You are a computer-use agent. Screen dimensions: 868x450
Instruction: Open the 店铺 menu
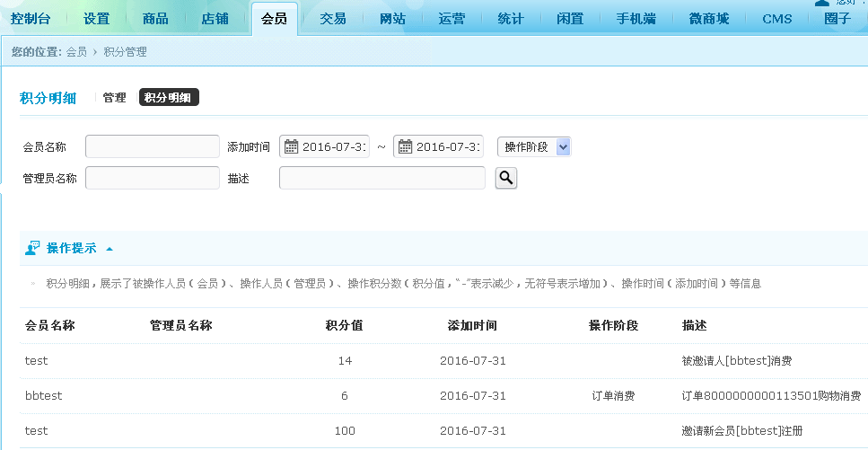(215, 19)
